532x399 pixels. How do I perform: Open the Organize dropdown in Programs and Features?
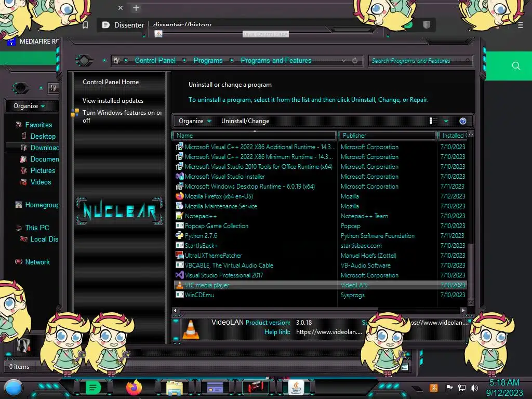(195, 121)
